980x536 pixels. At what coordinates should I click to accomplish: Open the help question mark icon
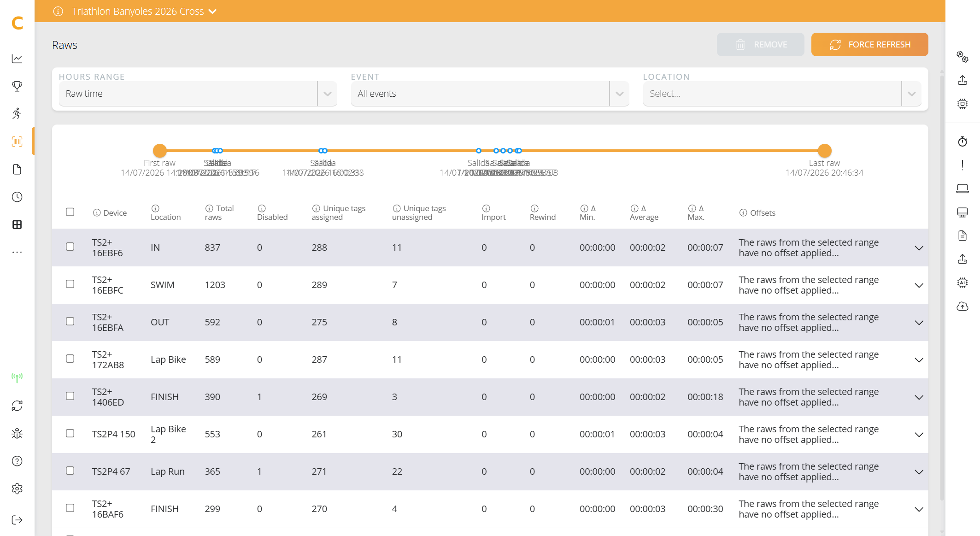(17, 461)
